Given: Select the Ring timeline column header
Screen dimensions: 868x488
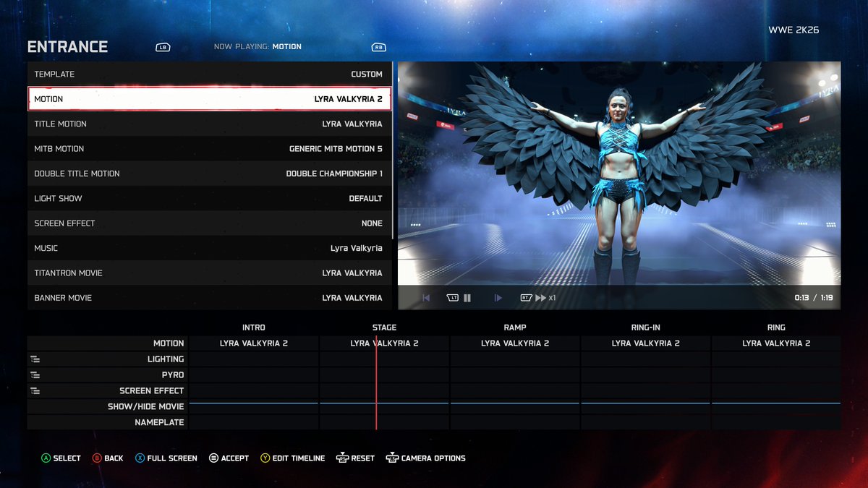Looking at the screenshot, I should 776,328.
